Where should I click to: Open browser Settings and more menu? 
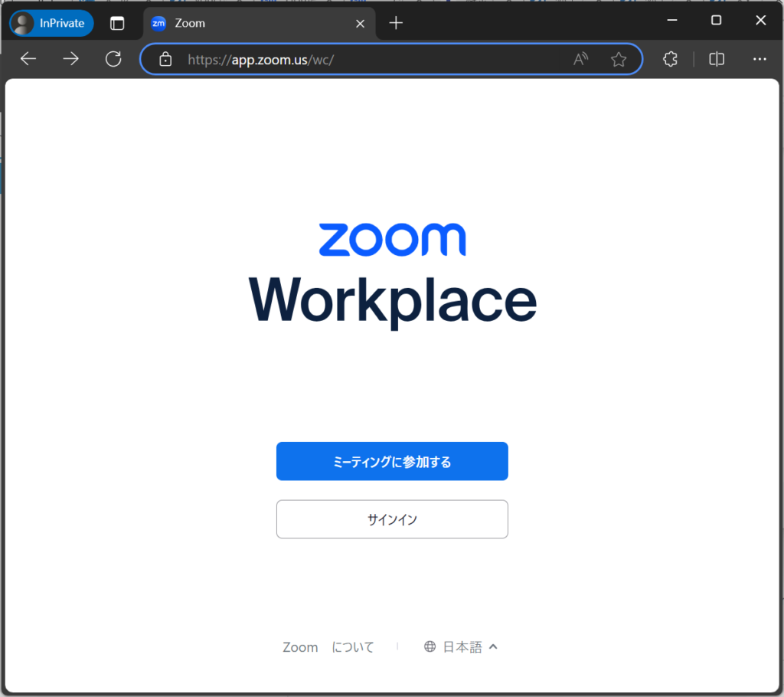tap(759, 59)
